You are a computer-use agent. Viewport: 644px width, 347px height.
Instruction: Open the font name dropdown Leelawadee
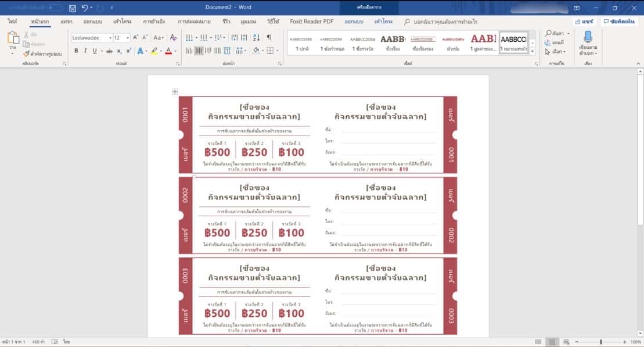point(91,38)
